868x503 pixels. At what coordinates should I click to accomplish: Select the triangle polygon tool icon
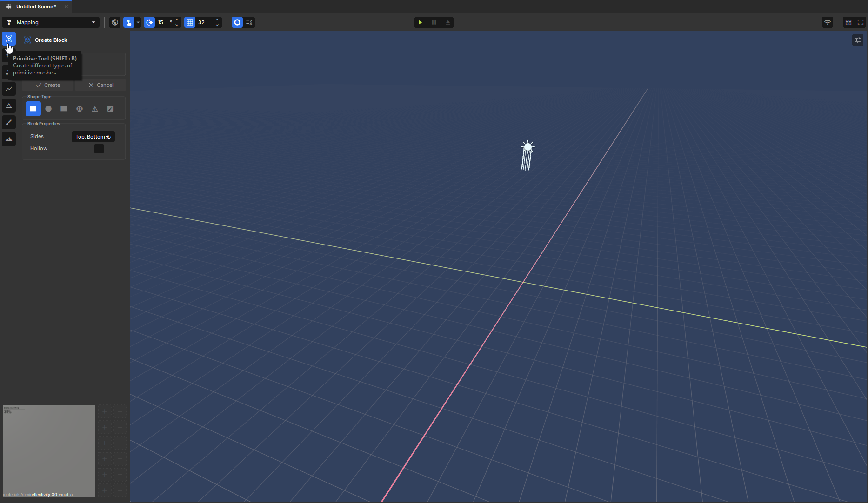click(9, 106)
